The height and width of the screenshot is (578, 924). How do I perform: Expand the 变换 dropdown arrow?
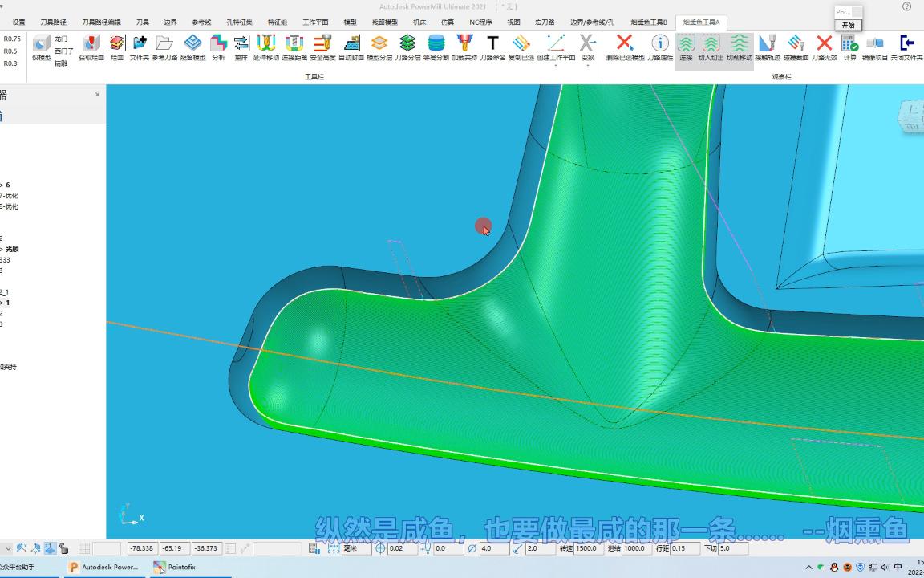point(587,66)
